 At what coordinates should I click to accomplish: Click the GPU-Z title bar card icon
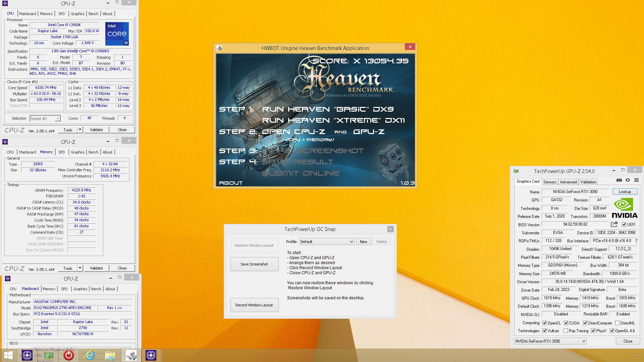516,171
